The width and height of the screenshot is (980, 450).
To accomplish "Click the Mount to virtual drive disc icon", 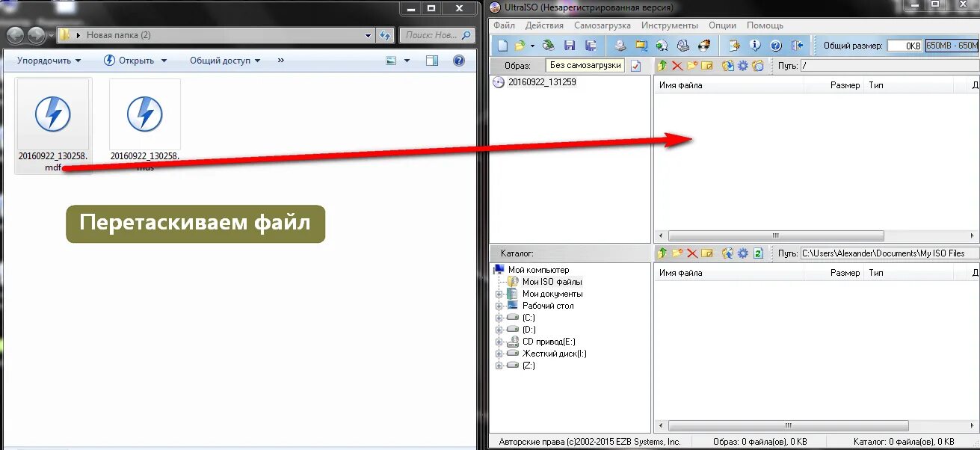I will point(662,46).
